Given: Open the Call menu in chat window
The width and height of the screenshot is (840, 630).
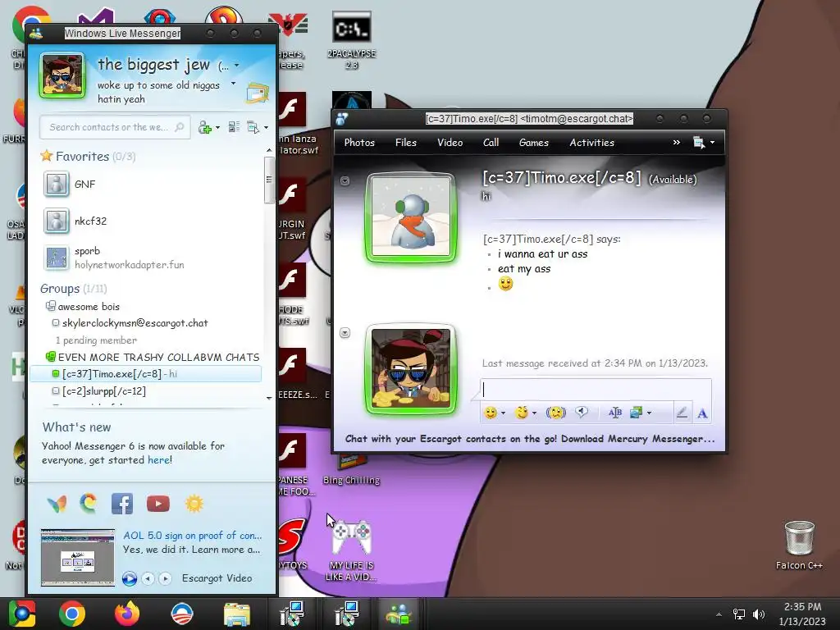Looking at the screenshot, I should (x=491, y=143).
